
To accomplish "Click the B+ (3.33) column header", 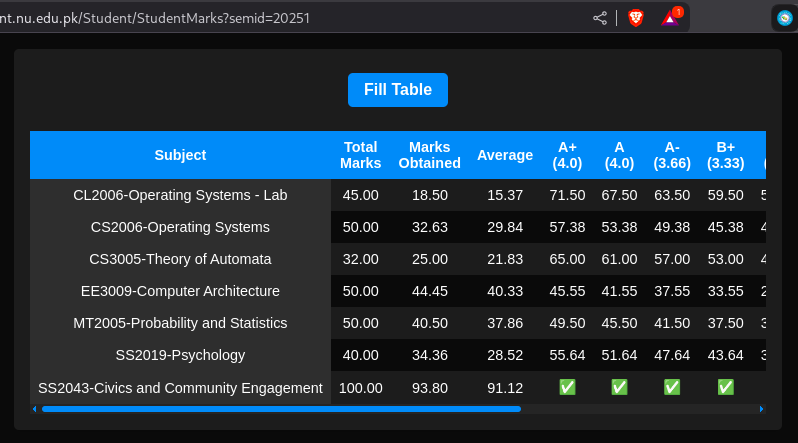I will 726,155.
